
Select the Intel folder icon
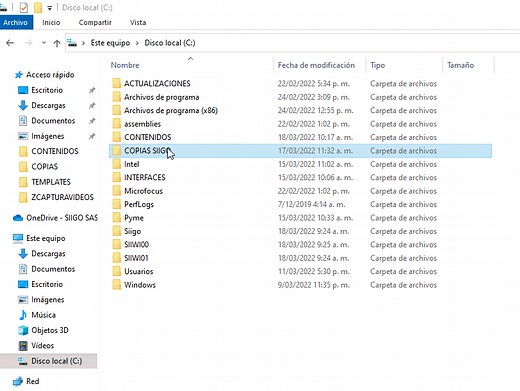(x=117, y=164)
